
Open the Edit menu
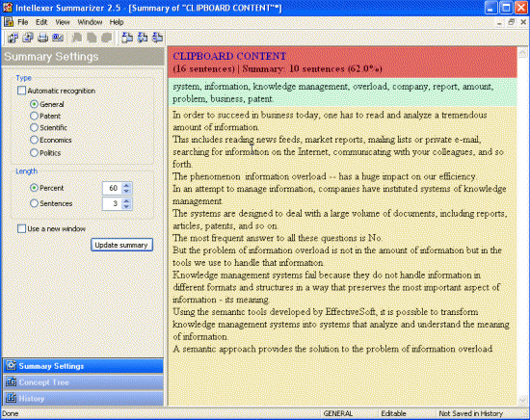point(41,22)
